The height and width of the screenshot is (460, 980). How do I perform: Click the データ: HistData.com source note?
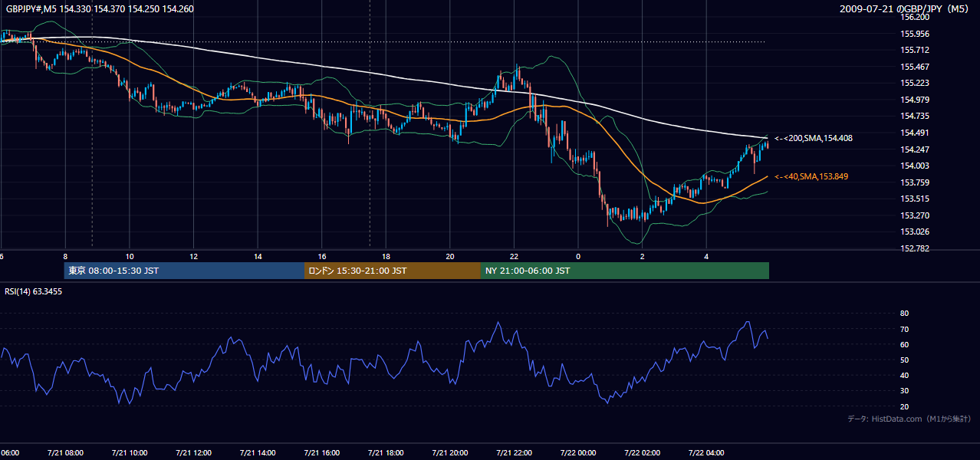(x=909, y=419)
